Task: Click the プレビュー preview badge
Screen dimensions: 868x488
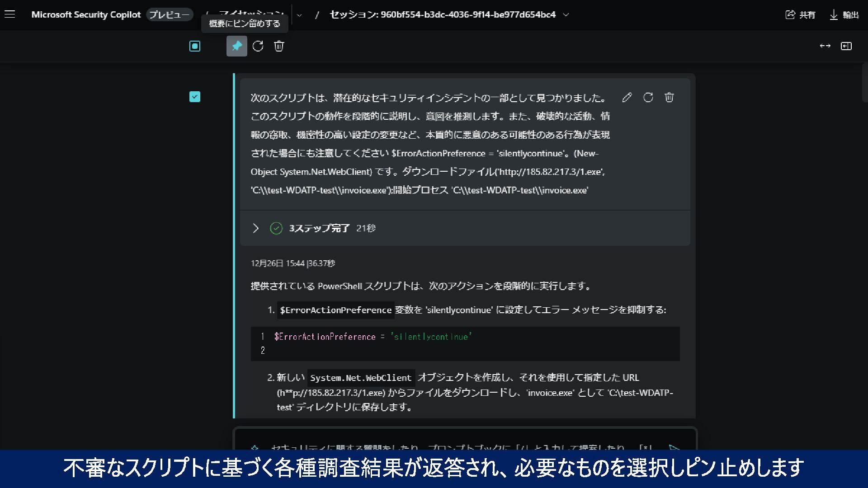Action: pos(170,14)
